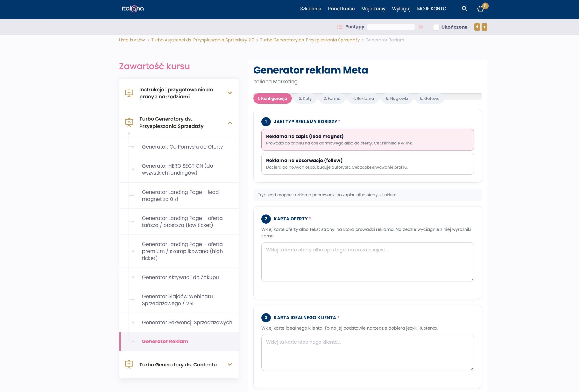Image resolution: width=579 pixels, height=392 pixels.
Task: Click presentation icon beside Turbo Generatory ds. Contentu
Action: (x=129, y=364)
